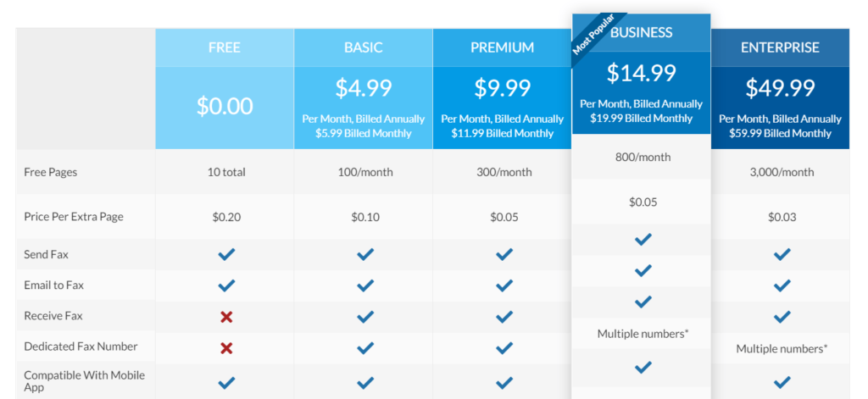868x399 pixels.
Task: Click the 3,000/month Enterprise free pages cell
Action: [x=782, y=172]
